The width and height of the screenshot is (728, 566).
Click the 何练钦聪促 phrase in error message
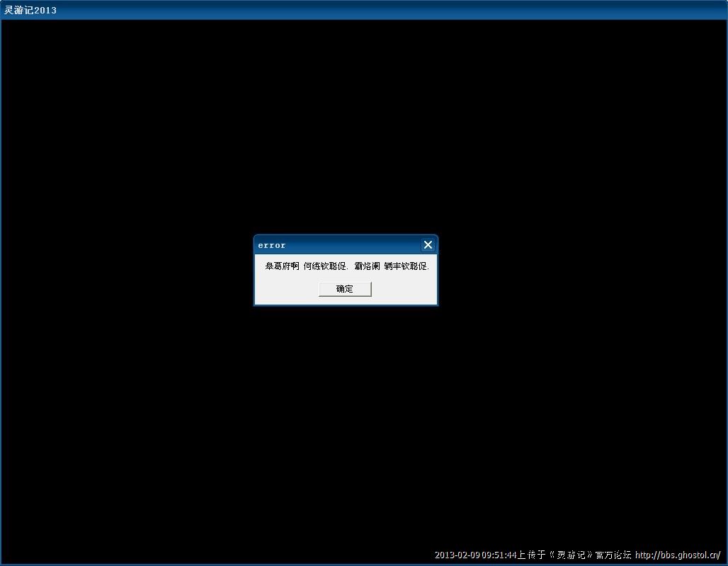tap(326, 267)
